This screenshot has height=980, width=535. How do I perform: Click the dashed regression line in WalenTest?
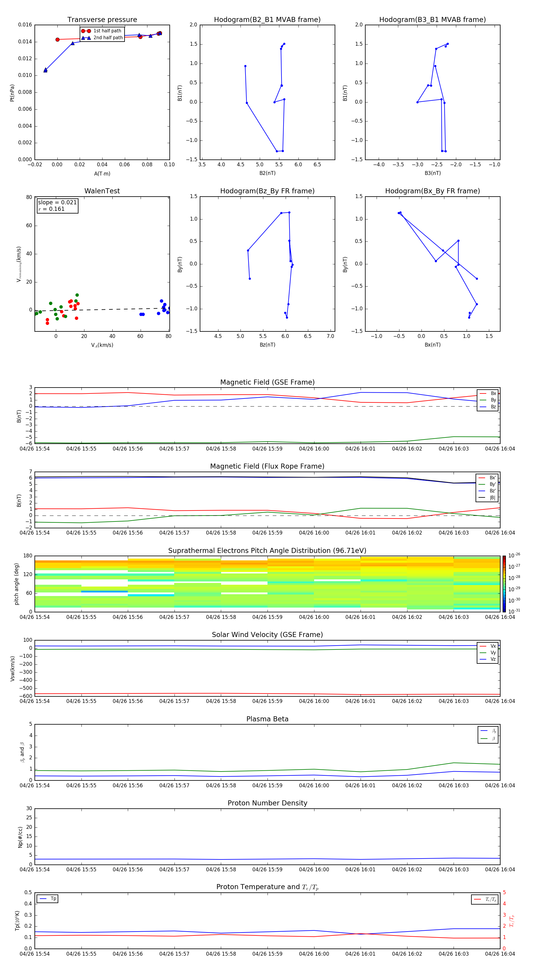pyautogui.click(x=102, y=310)
